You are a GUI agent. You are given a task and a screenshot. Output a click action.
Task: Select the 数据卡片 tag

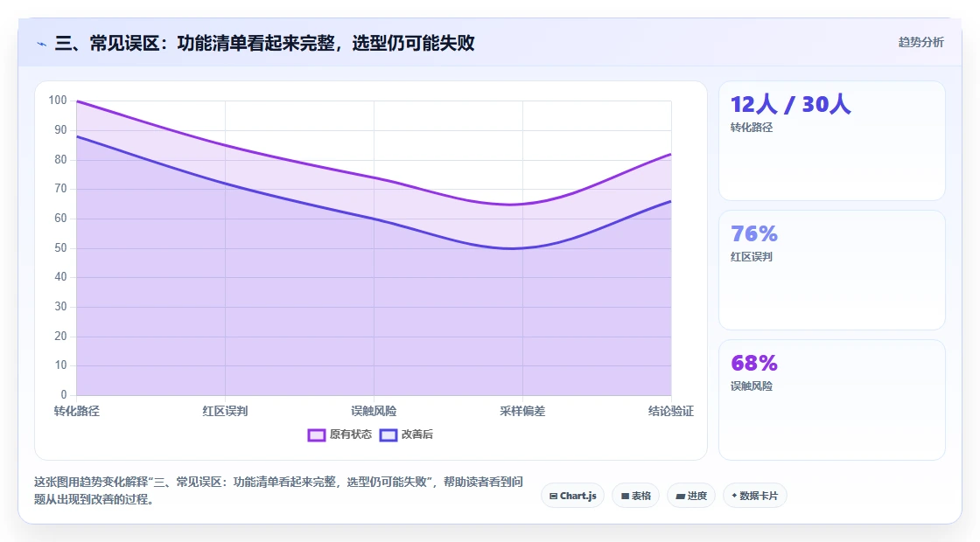pyautogui.click(x=755, y=496)
